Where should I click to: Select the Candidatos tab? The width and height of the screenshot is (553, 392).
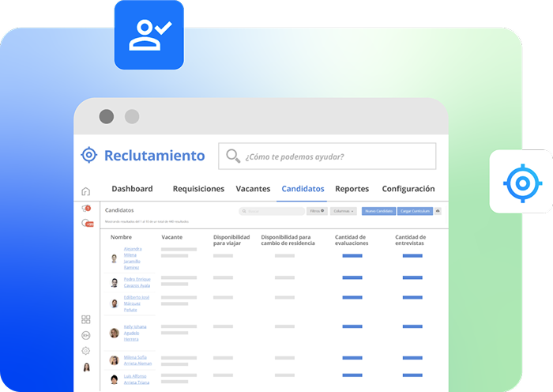(303, 189)
